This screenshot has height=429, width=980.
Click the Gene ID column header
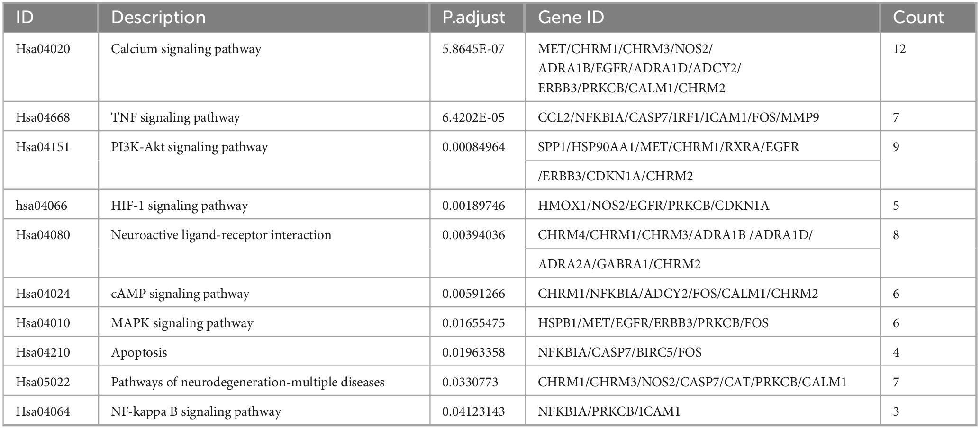click(571, 18)
